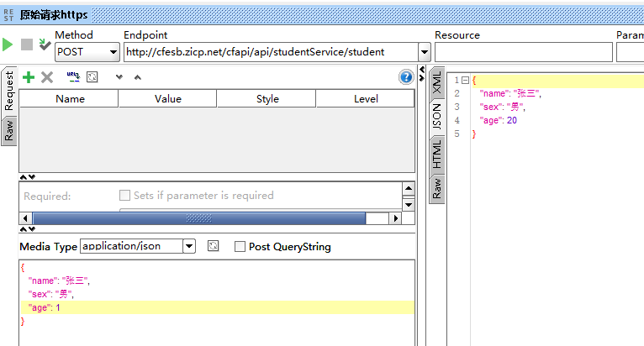
Task: Click vertical scrollbar up arrow in properties
Action: point(409,189)
